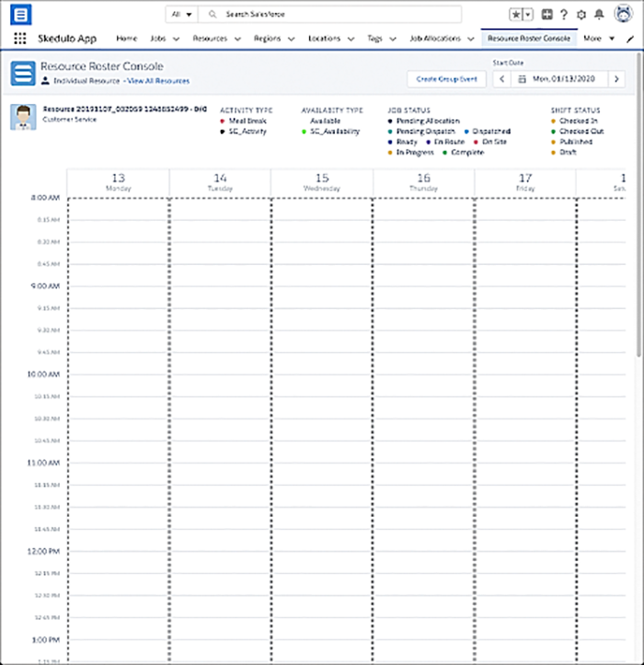Screen dimensions: 644x665
Task: Go to the previous week arrow
Action: tap(502, 79)
